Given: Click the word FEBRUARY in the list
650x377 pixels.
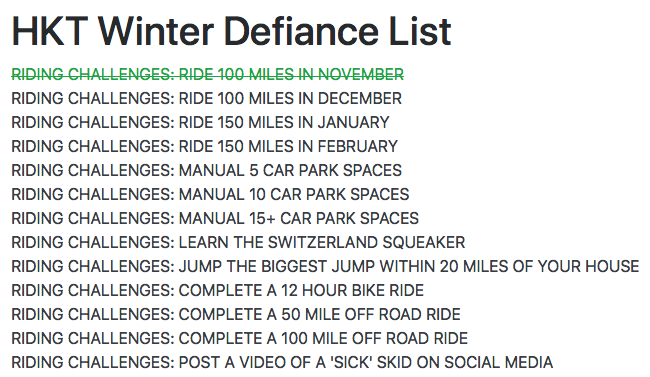Looking at the screenshot, I should (358, 147).
